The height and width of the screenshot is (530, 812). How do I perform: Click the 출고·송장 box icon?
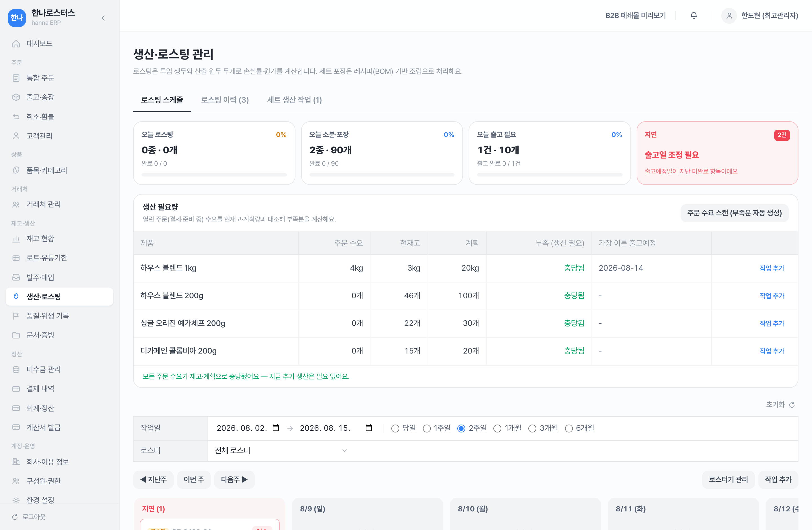16,97
